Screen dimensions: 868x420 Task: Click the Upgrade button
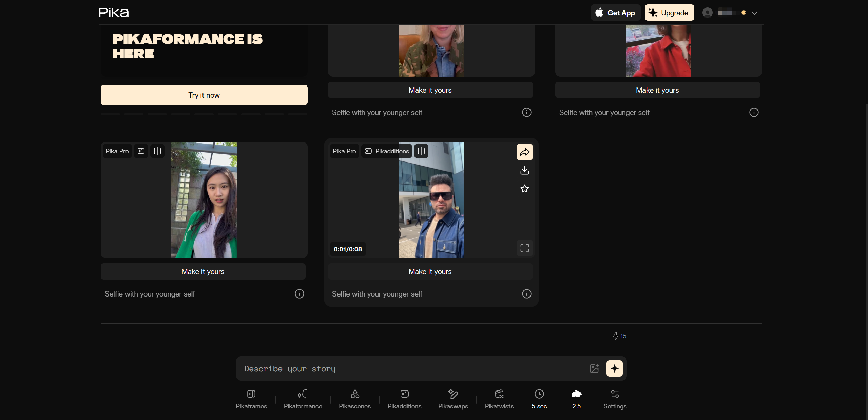pyautogui.click(x=669, y=13)
